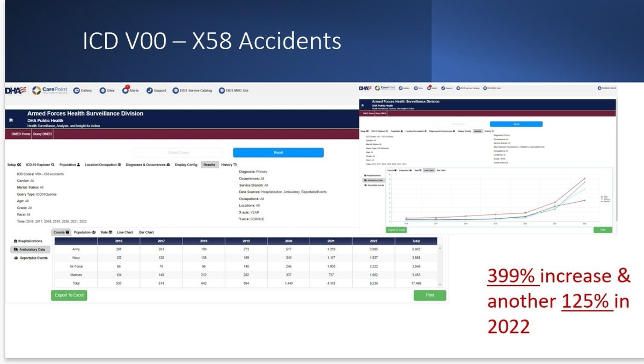This screenshot has width=644, height=364.
Task: Select Reportable Events in the left data source list
Action: 30,258
